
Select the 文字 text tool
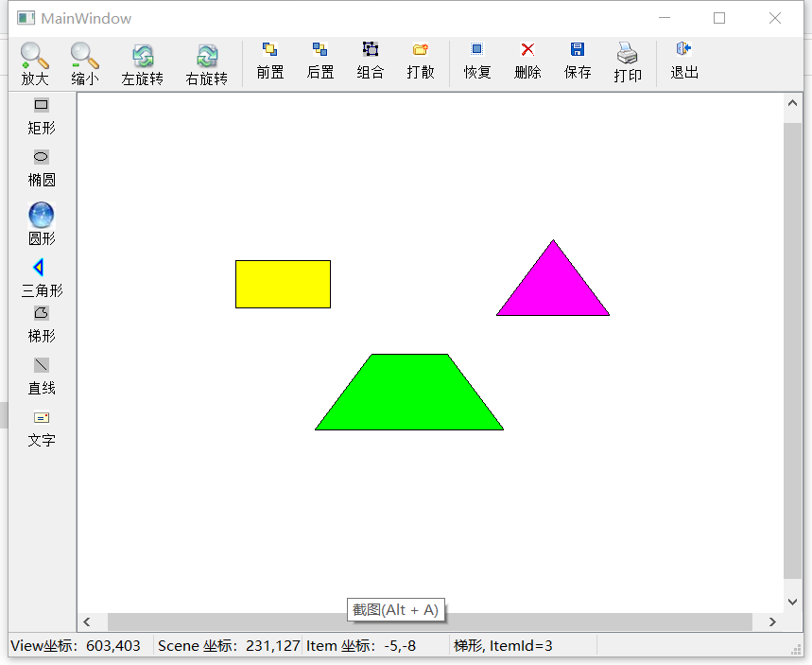coord(41,427)
